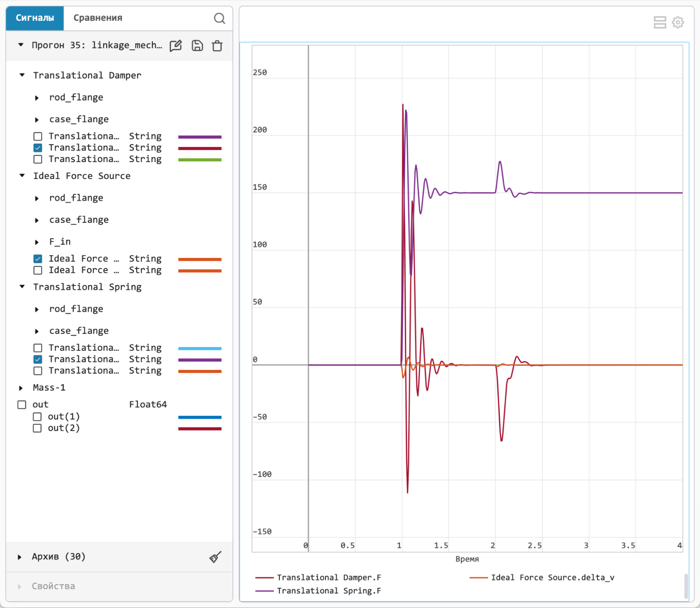Expand rod_flange under Translational Spring
Image resolution: width=700 pixels, height=608 pixels.
point(37,309)
